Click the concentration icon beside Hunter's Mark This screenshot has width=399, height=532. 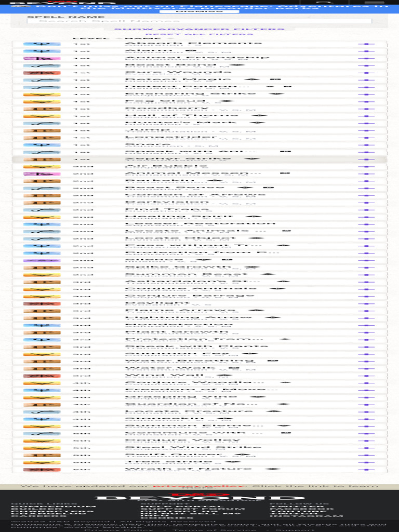click(257, 123)
